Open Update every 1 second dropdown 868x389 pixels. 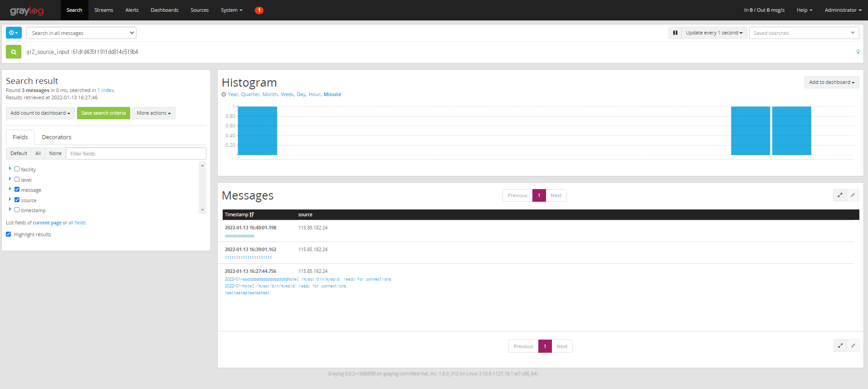(714, 33)
